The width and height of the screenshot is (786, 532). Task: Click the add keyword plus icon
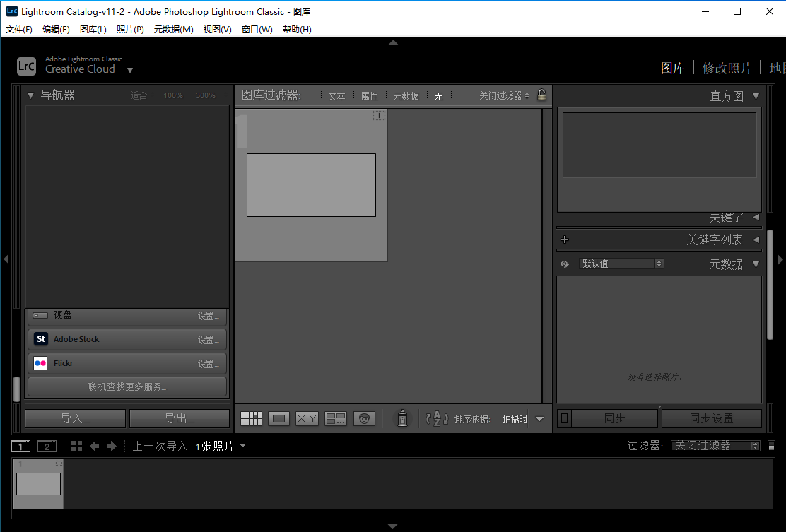(565, 240)
